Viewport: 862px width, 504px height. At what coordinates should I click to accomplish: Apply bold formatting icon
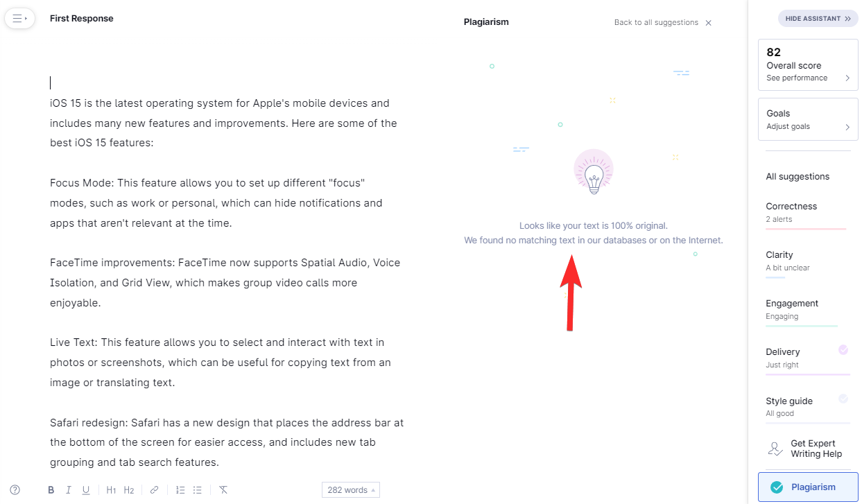tap(51, 490)
